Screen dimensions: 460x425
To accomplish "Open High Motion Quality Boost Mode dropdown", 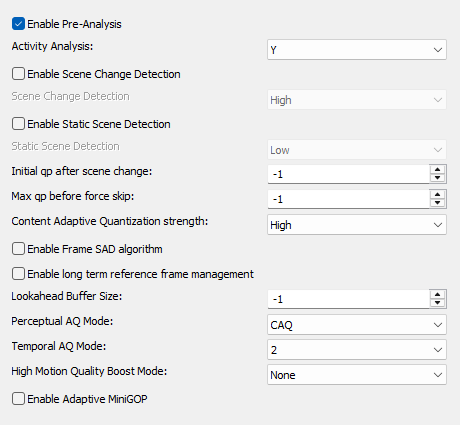I will pos(357,375).
